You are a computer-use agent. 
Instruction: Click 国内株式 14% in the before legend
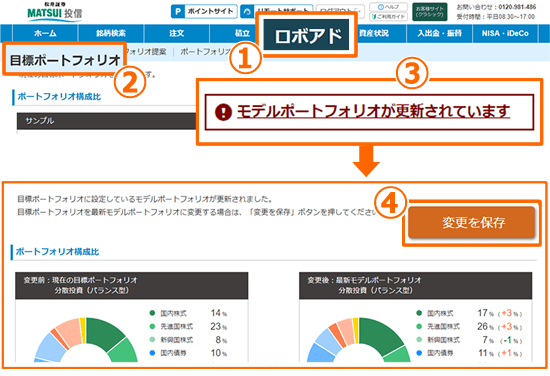tap(188, 313)
